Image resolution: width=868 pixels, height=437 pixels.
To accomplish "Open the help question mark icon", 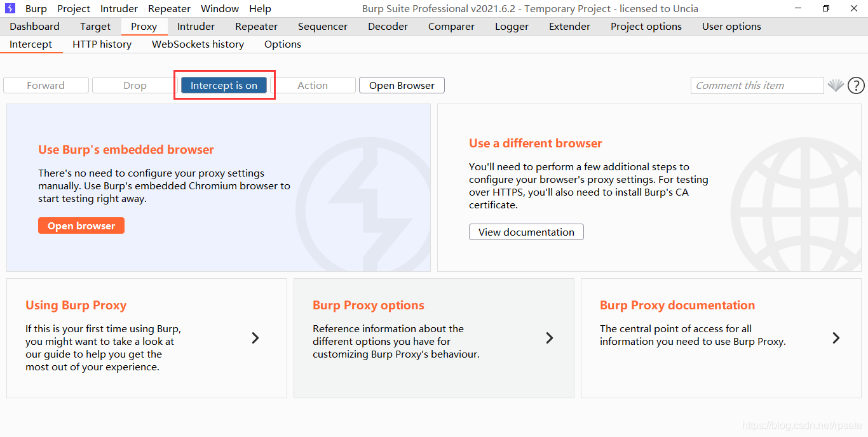I will [x=856, y=85].
